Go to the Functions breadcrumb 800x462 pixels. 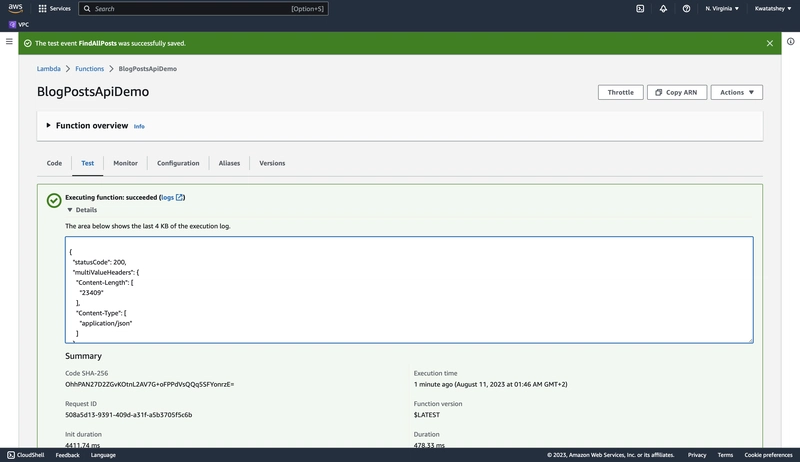pyautogui.click(x=89, y=68)
